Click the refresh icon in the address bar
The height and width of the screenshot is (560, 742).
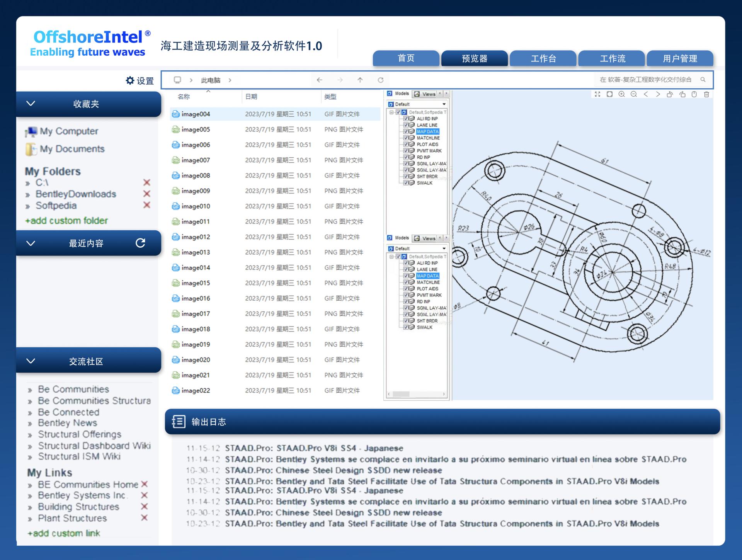[381, 80]
